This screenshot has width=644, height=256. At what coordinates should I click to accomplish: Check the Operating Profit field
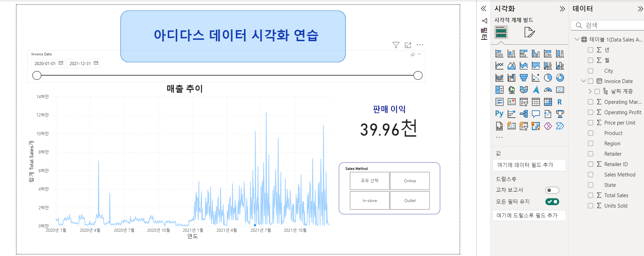(590, 112)
